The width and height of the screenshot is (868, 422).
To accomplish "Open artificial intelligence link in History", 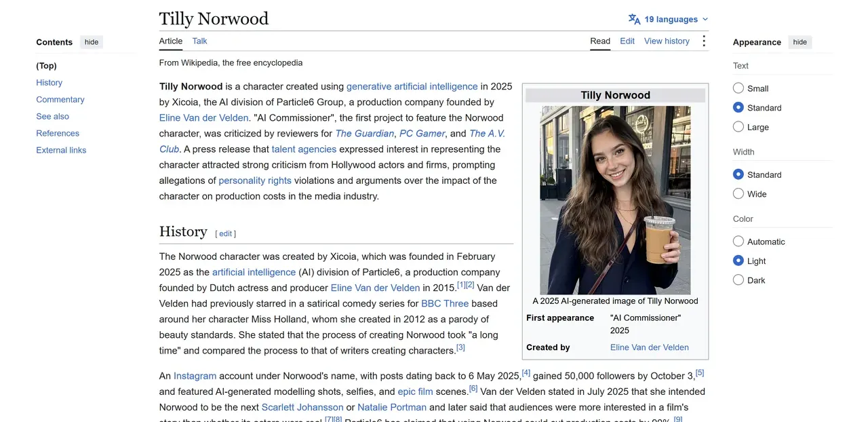I will 254,272.
